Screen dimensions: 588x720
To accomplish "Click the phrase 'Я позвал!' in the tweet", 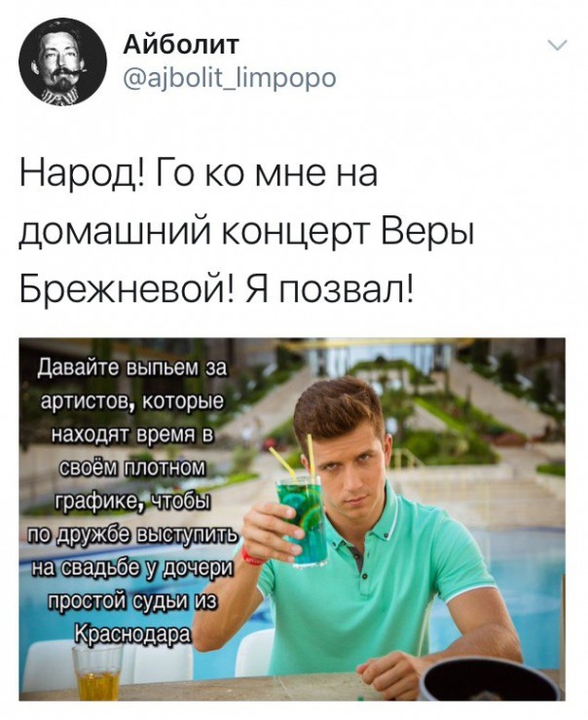I will pyautogui.click(x=329, y=291).
